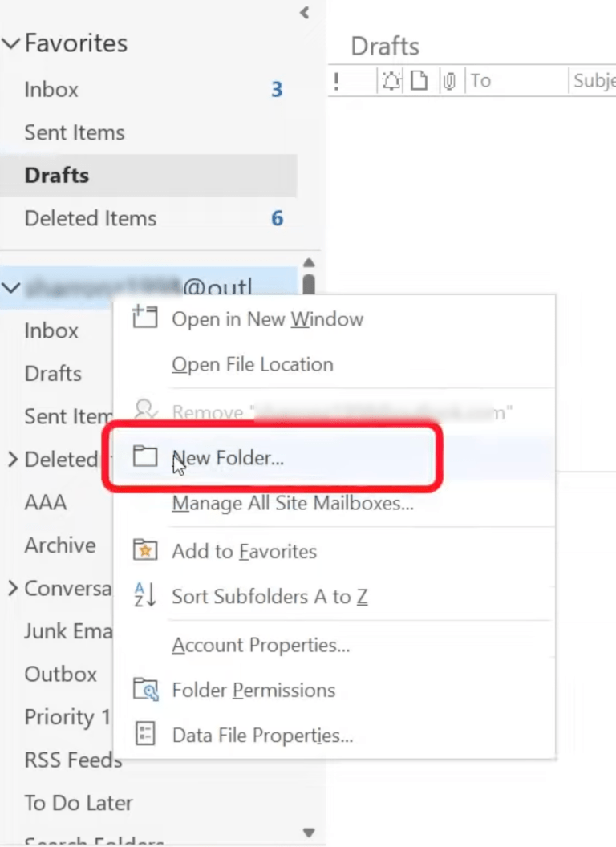The image size is (616, 847).
Task: Click the Folder Permissions icon
Action: coord(145,689)
